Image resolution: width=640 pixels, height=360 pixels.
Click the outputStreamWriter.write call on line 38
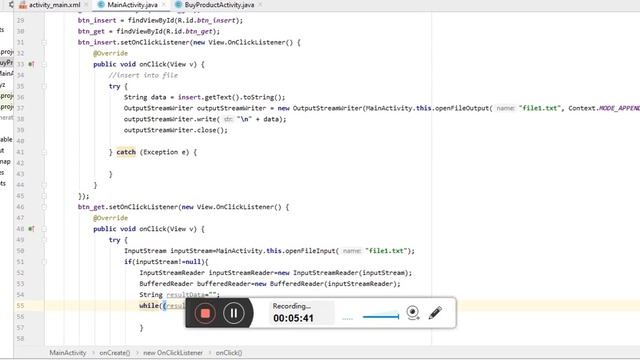coord(205,119)
